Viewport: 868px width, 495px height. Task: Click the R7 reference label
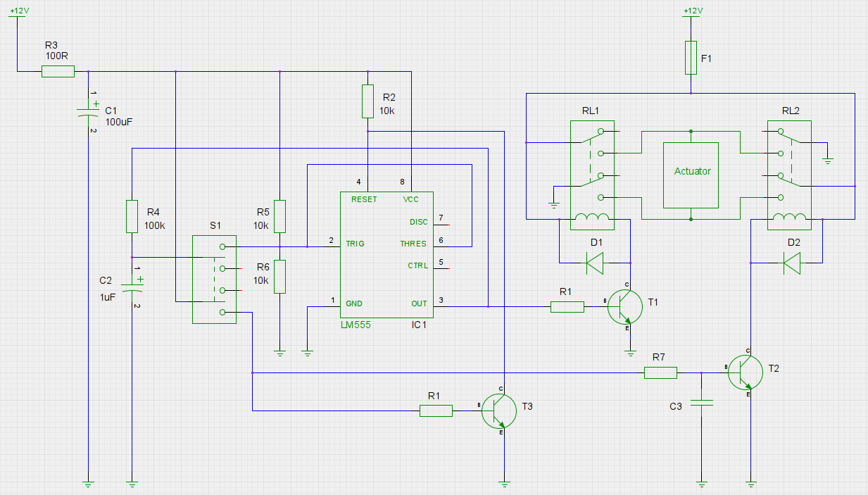[658, 358]
